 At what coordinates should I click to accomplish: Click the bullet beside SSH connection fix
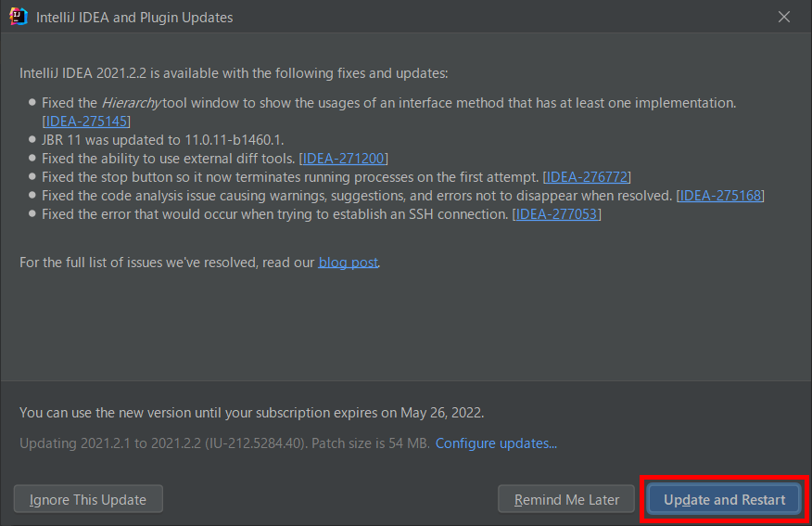[32, 213]
